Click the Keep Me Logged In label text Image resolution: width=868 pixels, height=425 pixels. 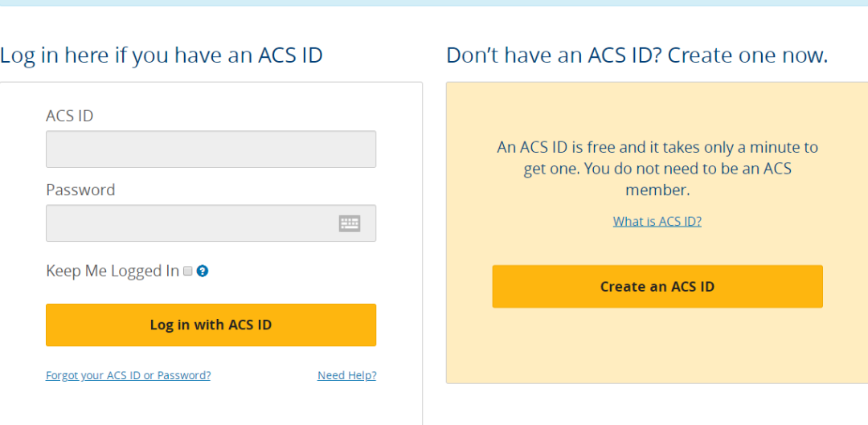tap(113, 272)
